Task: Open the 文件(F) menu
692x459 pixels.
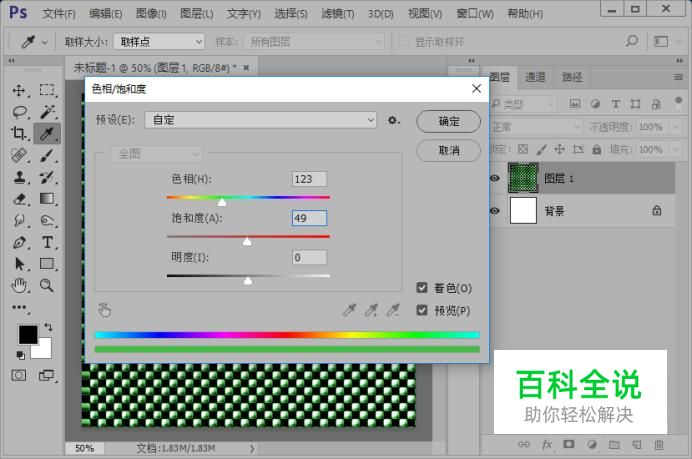Action: (x=59, y=14)
